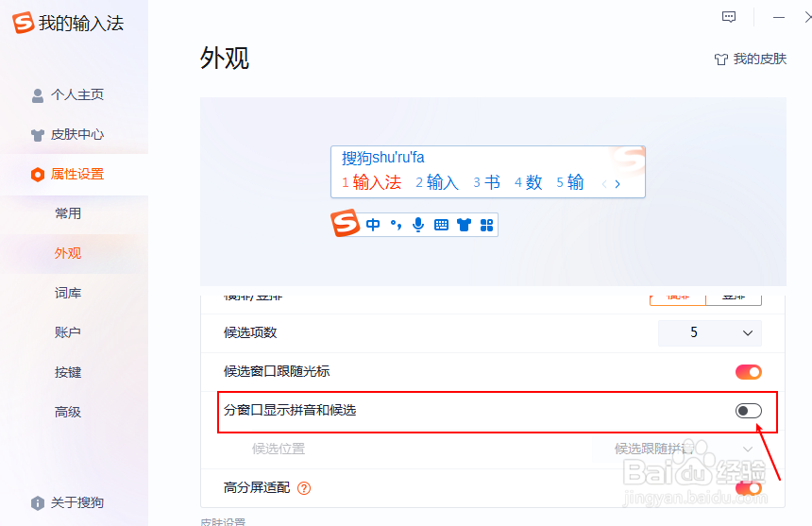The image size is (812, 526).
Task: Click the skin shirt icon on status bar
Action: pyautogui.click(x=464, y=225)
